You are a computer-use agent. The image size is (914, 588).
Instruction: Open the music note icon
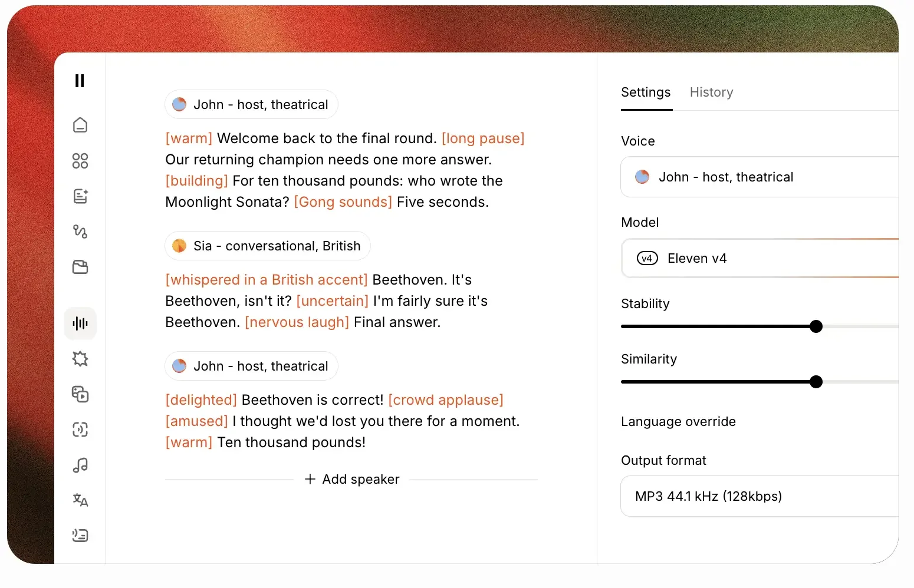click(80, 465)
